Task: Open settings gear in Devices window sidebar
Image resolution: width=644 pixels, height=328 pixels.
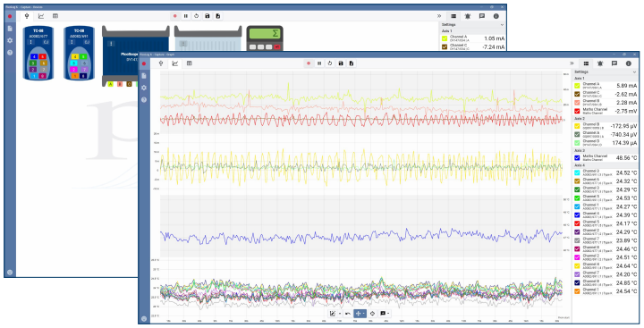Action: pos(10,40)
